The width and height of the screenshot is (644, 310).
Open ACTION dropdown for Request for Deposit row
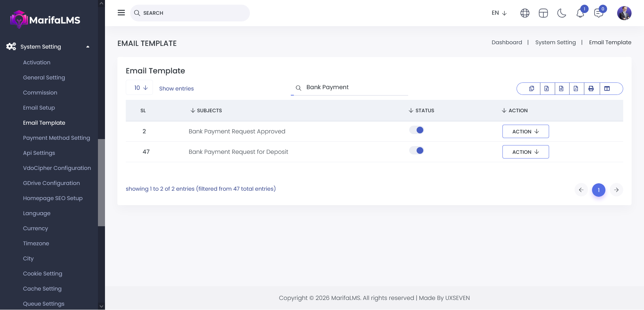pos(525,152)
